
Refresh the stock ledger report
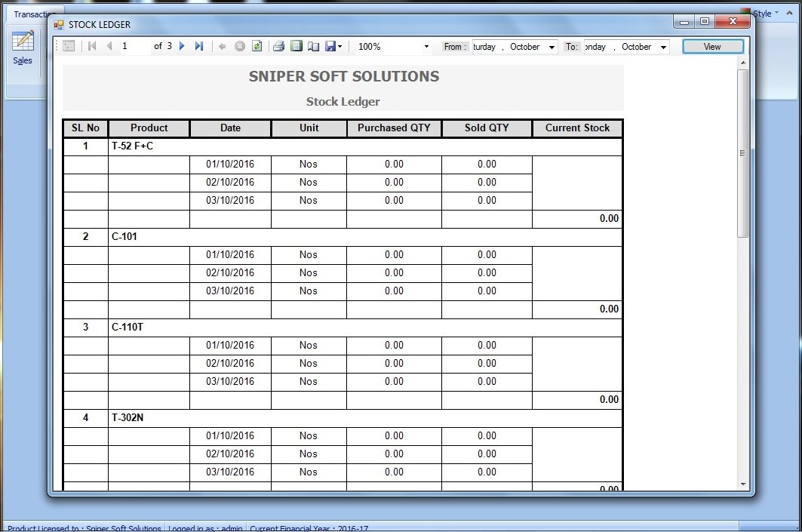click(257, 47)
